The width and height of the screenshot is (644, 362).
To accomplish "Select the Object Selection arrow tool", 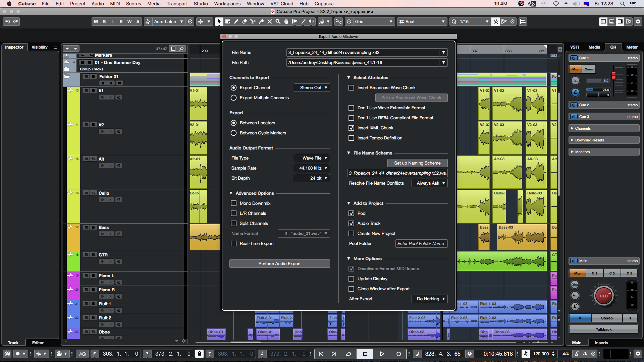I will tap(219, 21).
